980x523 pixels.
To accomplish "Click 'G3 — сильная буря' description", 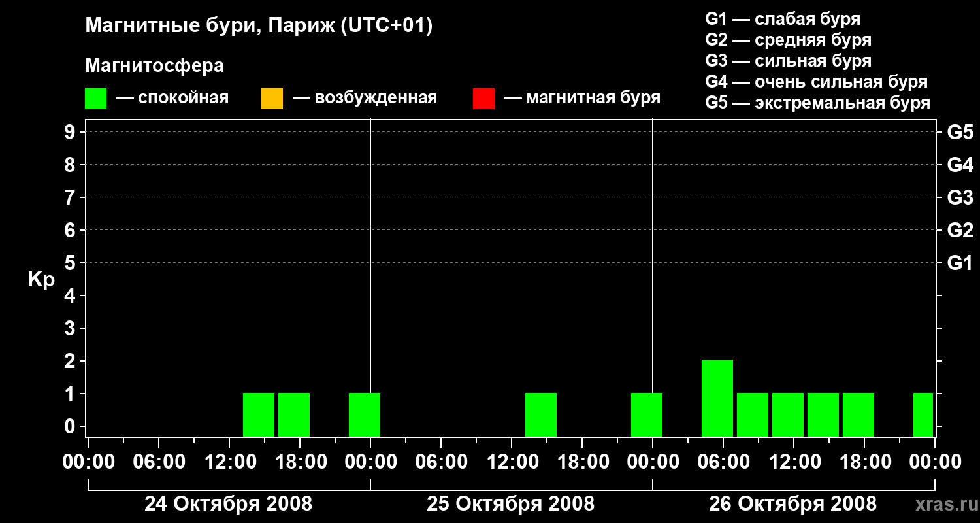I will click(788, 61).
